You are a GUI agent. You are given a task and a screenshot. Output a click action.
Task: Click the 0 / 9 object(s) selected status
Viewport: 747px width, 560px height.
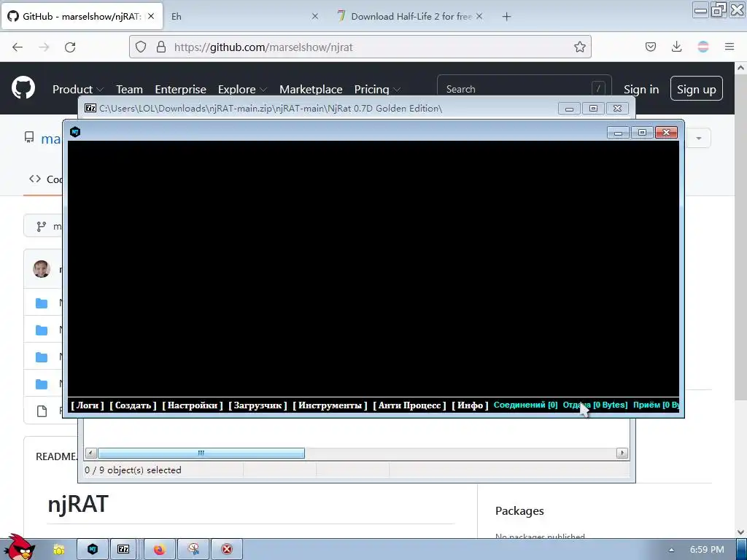(133, 470)
